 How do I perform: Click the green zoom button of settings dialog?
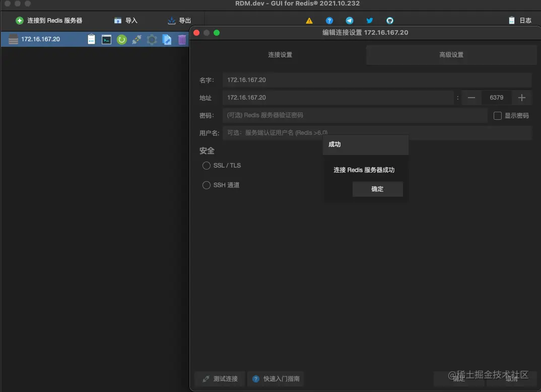coord(217,33)
